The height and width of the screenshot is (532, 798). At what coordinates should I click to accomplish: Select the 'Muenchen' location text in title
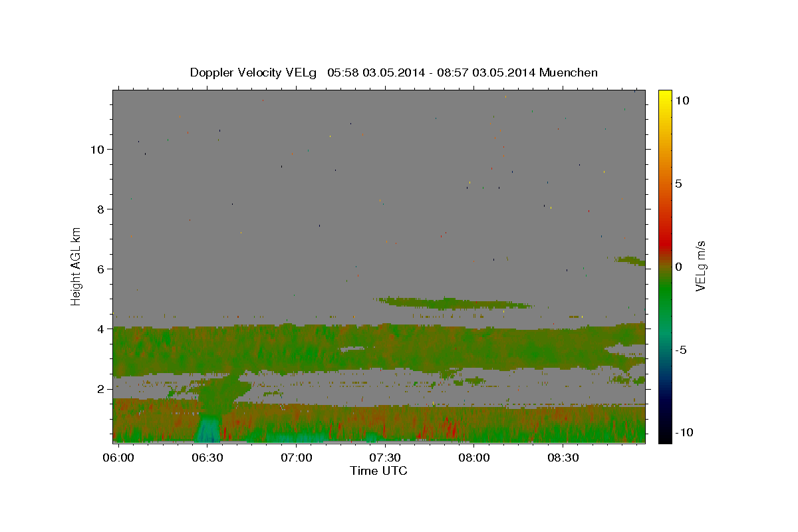click(x=569, y=72)
